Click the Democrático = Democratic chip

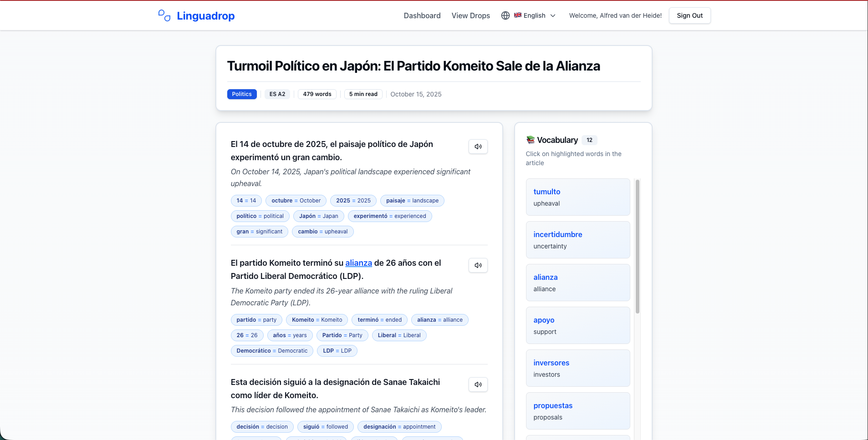pos(272,351)
